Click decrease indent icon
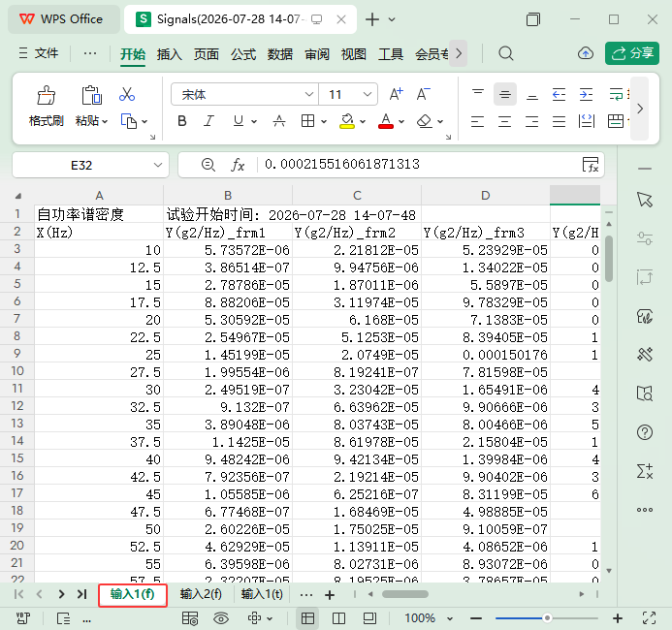Screen dimensions: 672x630 pyautogui.click(x=559, y=94)
